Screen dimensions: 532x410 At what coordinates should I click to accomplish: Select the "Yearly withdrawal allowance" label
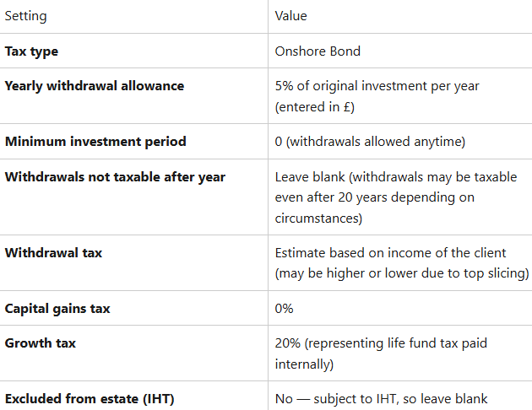(x=94, y=86)
